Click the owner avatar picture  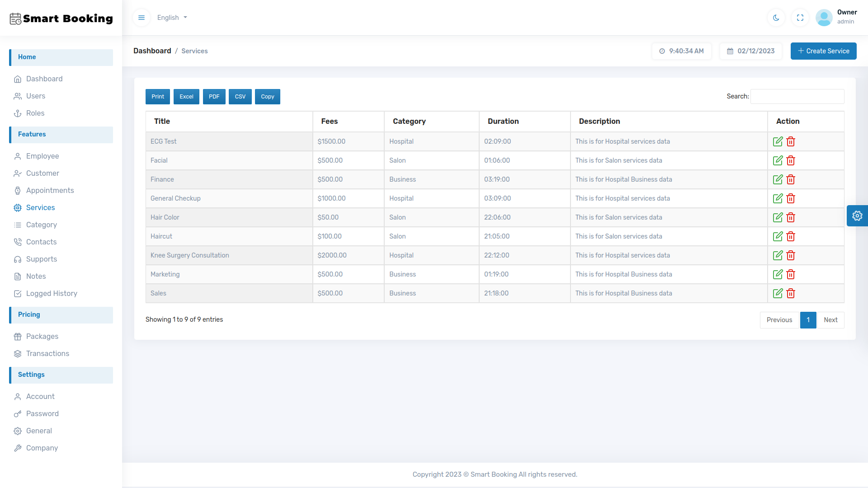point(824,18)
